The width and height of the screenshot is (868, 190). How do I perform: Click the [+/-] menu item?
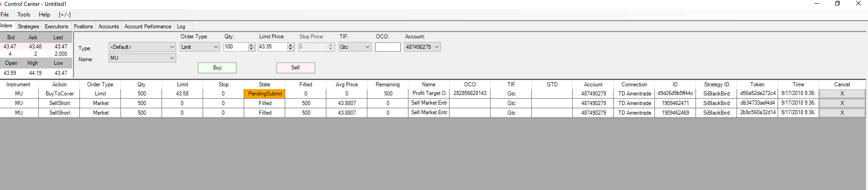tap(65, 15)
